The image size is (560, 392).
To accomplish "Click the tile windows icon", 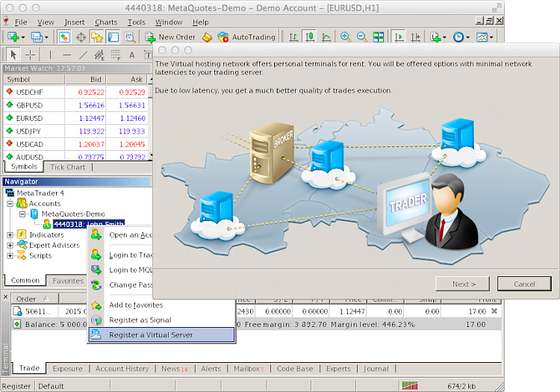I will [379, 37].
